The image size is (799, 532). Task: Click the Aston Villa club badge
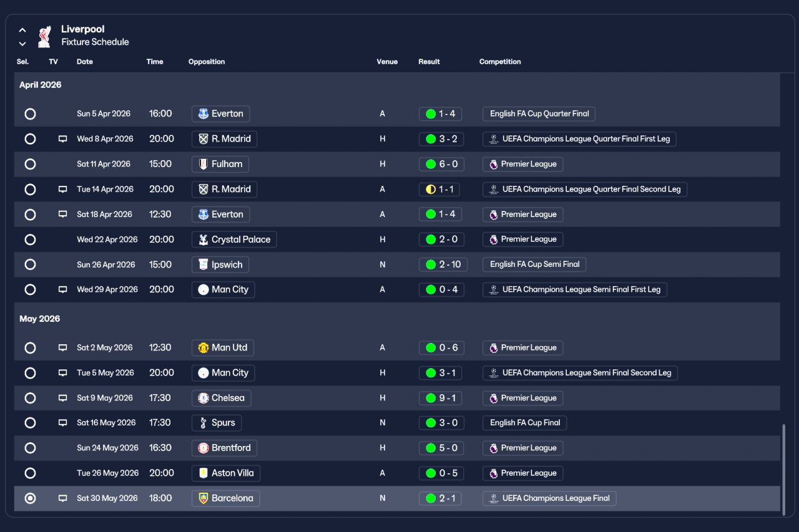(x=203, y=473)
